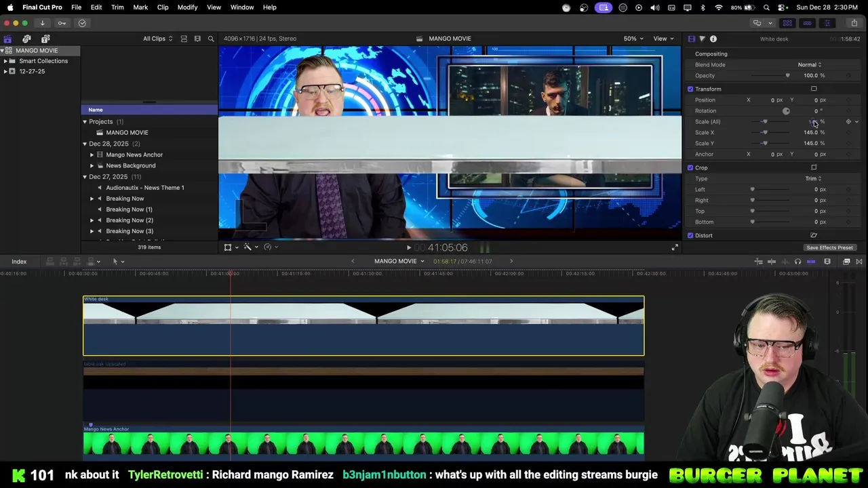Open the enhancement magic wand menu
The image size is (868, 488).
pyautogui.click(x=250, y=247)
